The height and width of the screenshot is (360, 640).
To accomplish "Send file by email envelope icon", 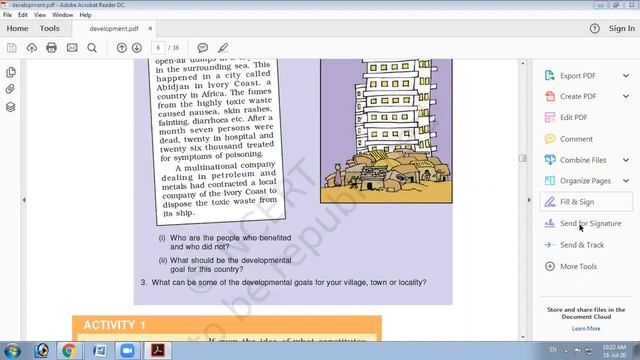I will click(x=72, y=48).
